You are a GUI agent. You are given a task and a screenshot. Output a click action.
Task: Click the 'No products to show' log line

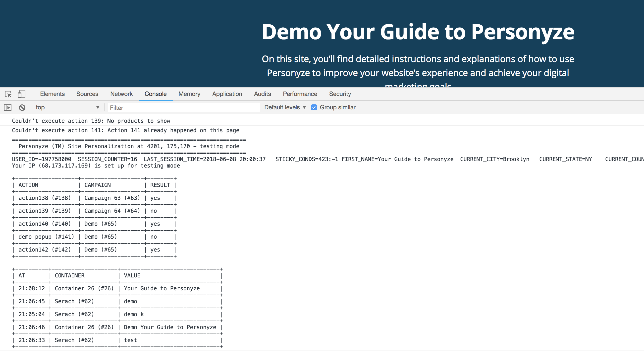coord(91,121)
